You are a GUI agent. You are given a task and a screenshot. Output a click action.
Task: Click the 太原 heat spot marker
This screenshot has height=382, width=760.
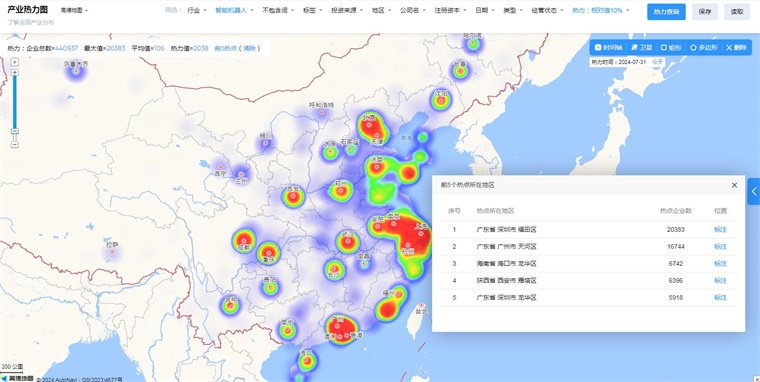click(x=331, y=152)
